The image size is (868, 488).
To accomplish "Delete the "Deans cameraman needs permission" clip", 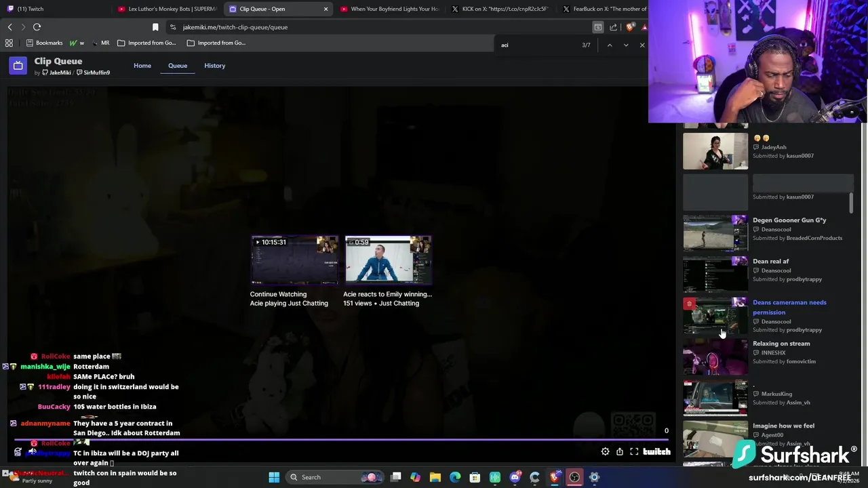I will point(689,304).
